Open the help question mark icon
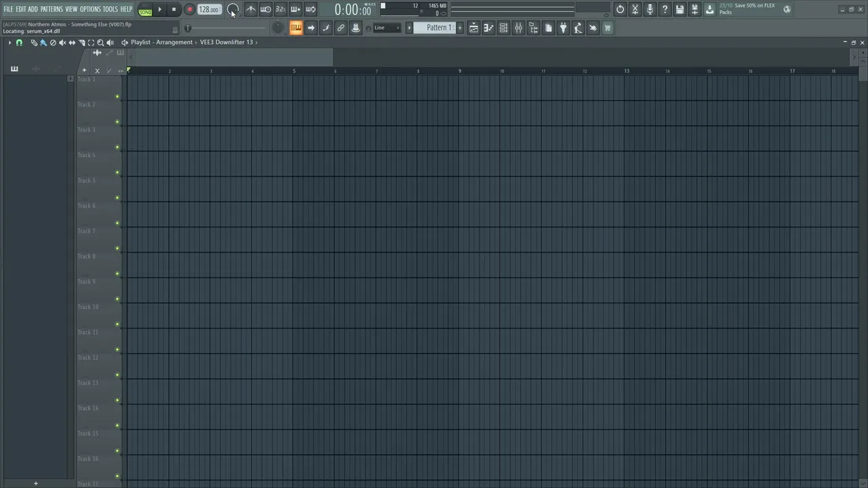Screen dimensions: 868x488 tap(665, 9)
